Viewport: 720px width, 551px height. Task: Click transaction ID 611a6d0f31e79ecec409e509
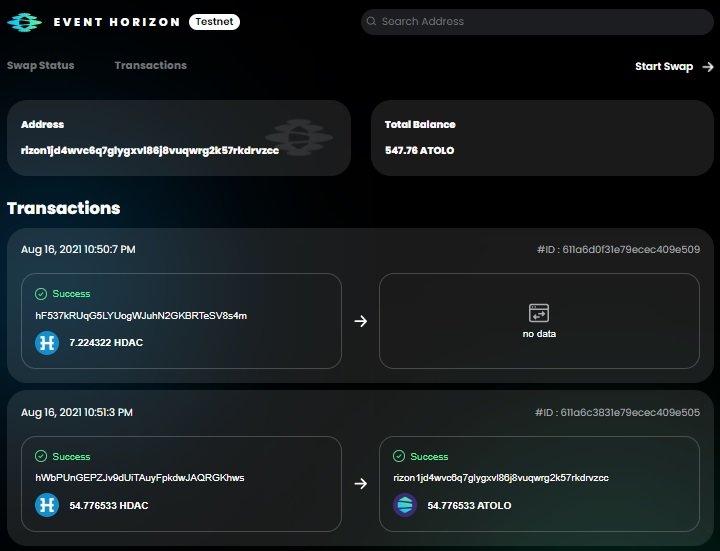coord(619,249)
